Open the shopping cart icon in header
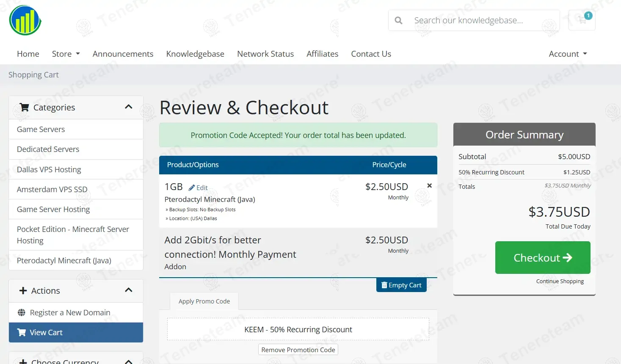The width and height of the screenshot is (621, 364). [582, 19]
